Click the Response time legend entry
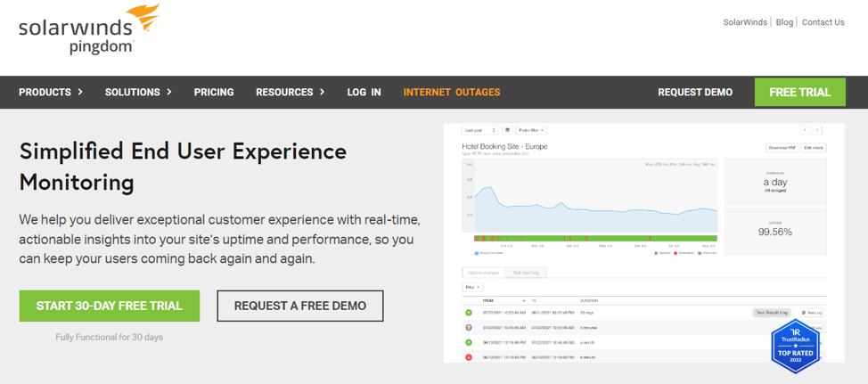868x384 pixels. [x=488, y=253]
